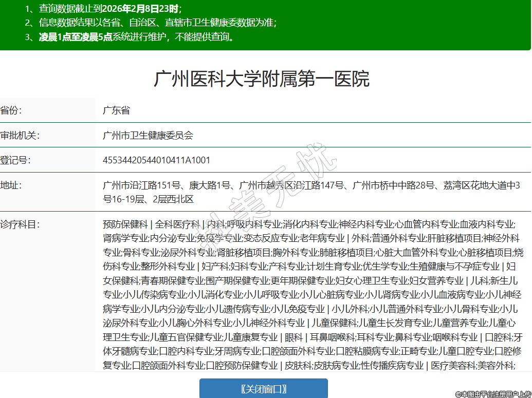Click 肝脏移植项目 in the department list

tap(454, 238)
